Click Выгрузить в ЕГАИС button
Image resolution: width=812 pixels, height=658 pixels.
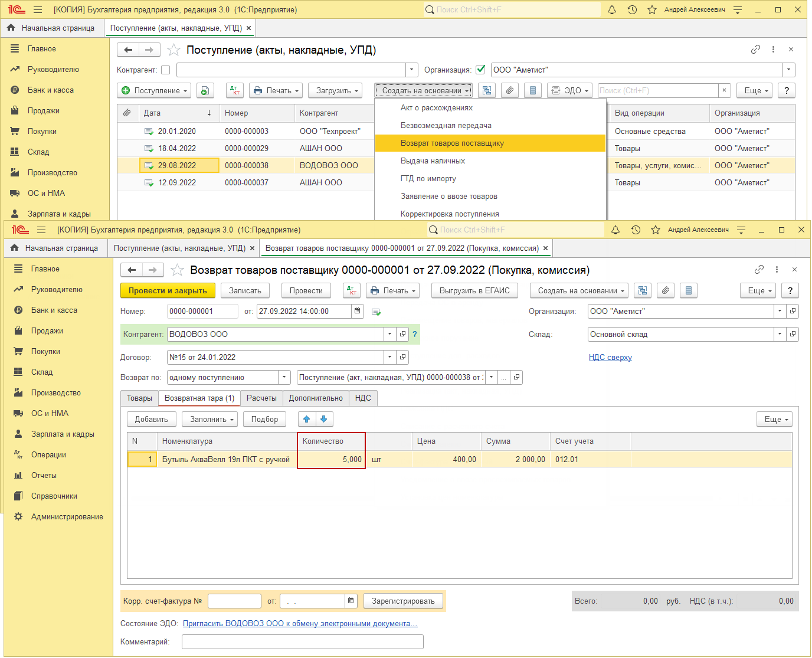[x=474, y=290]
